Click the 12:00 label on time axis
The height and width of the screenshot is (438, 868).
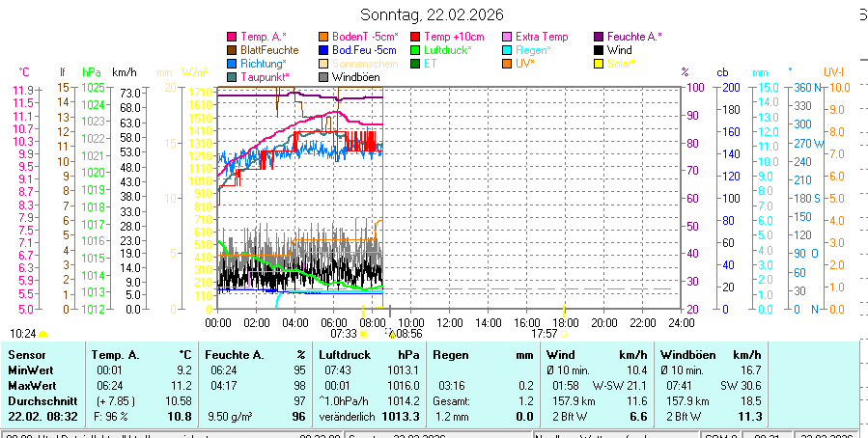click(449, 322)
